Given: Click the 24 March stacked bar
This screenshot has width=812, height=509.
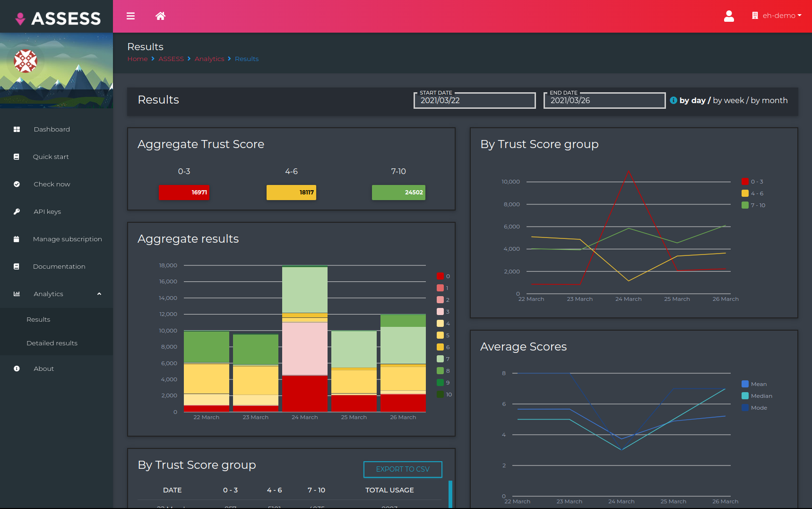Looking at the screenshot, I should [x=305, y=339].
